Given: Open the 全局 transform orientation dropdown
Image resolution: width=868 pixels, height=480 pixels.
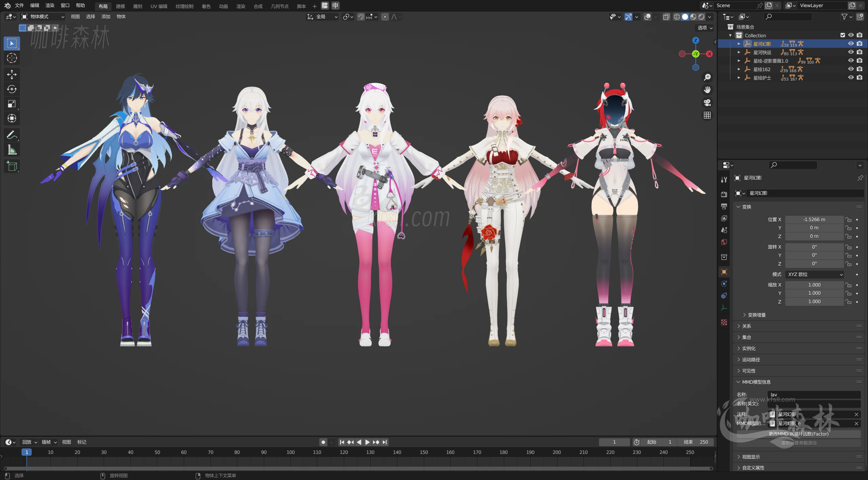Looking at the screenshot, I should click(322, 17).
